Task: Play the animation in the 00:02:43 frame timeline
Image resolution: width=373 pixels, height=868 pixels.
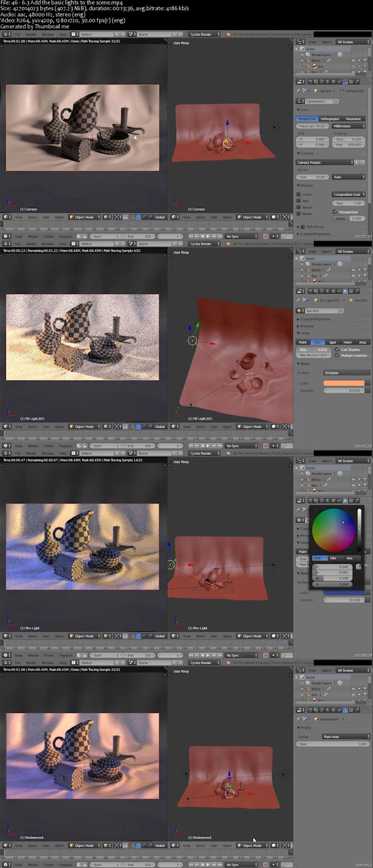Action: point(208,236)
